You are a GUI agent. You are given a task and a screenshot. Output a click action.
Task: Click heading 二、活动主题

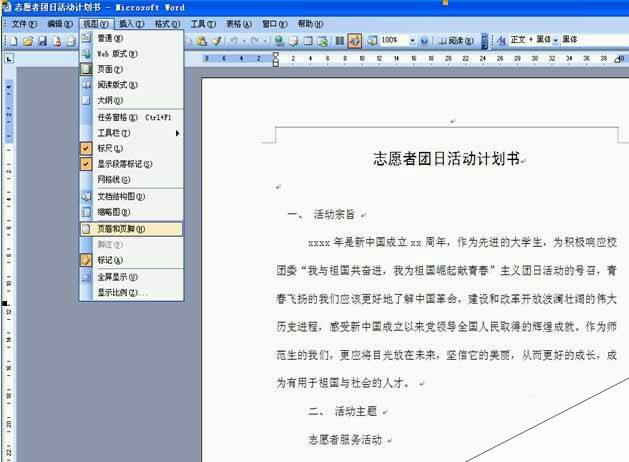343,411
